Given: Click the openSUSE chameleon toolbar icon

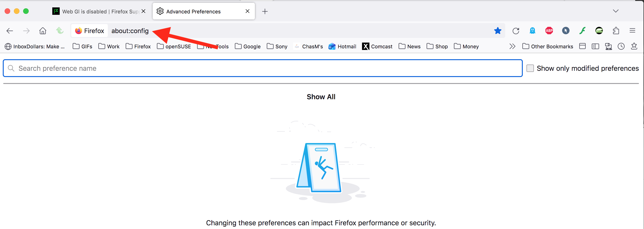Looking at the screenshot, I should click(599, 31).
